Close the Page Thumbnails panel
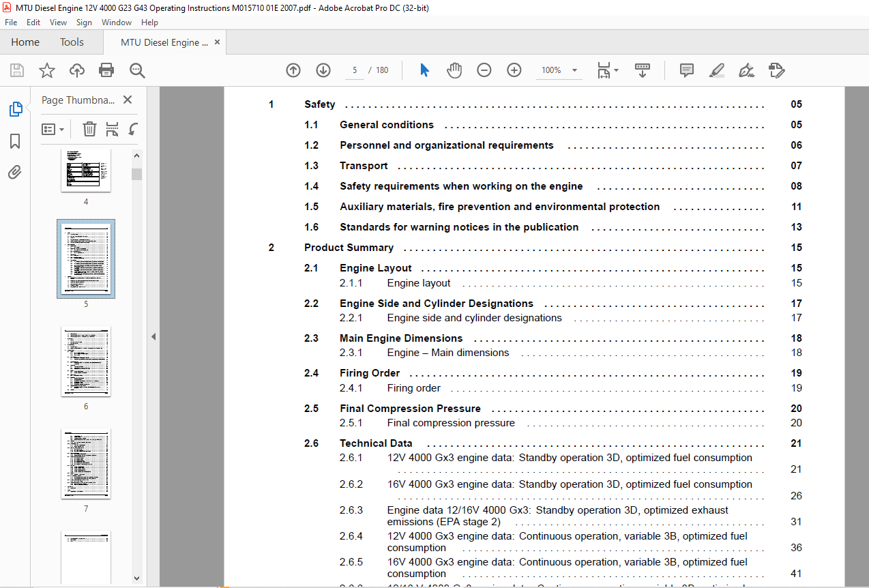 pos(127,100)
